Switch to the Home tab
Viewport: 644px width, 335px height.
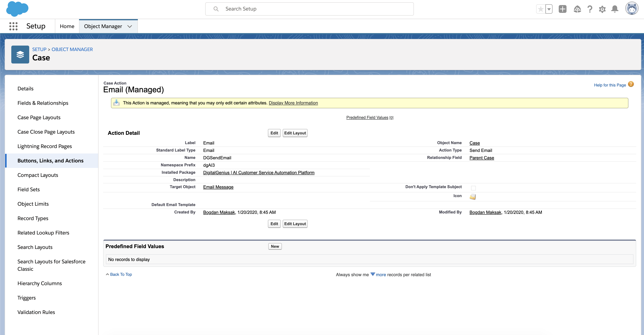tap(67, 26)
